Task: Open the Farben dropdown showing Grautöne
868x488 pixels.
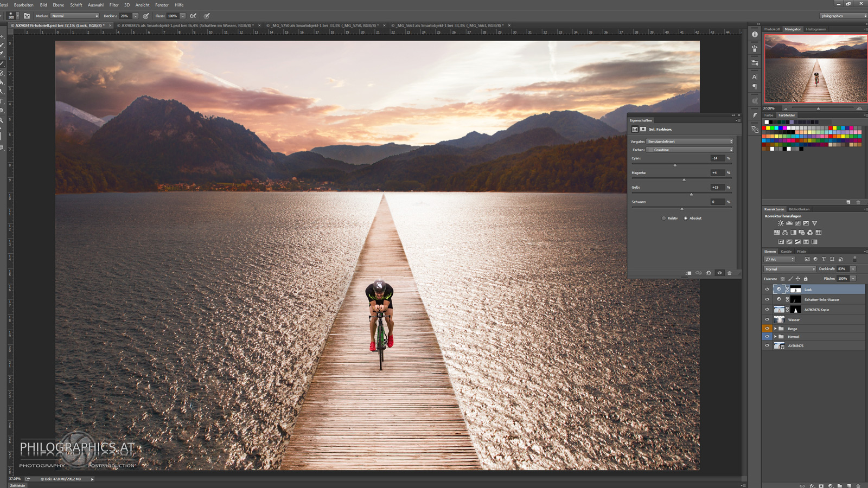Action: coord(690,150)
